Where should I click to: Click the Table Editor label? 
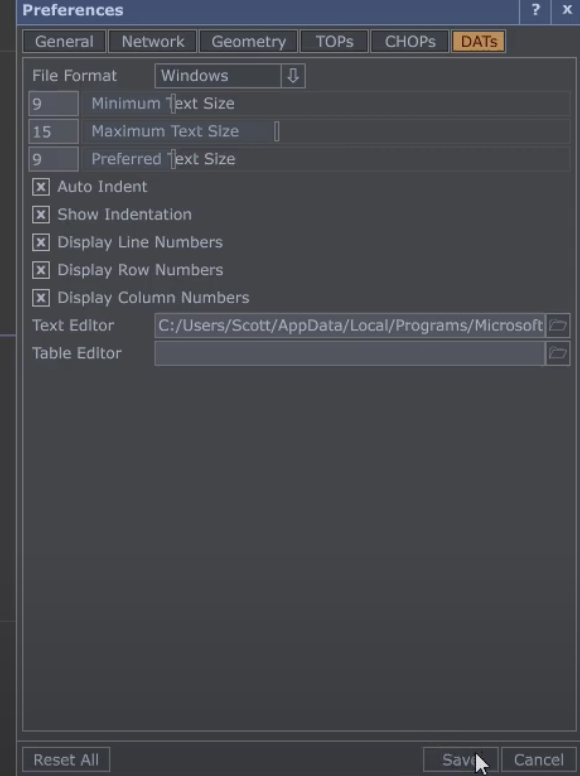77,353
